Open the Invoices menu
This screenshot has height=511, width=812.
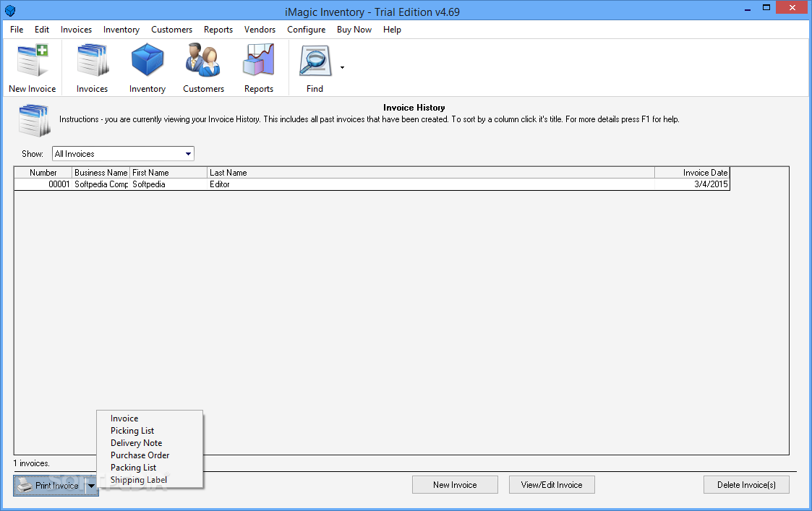[76, 30]
